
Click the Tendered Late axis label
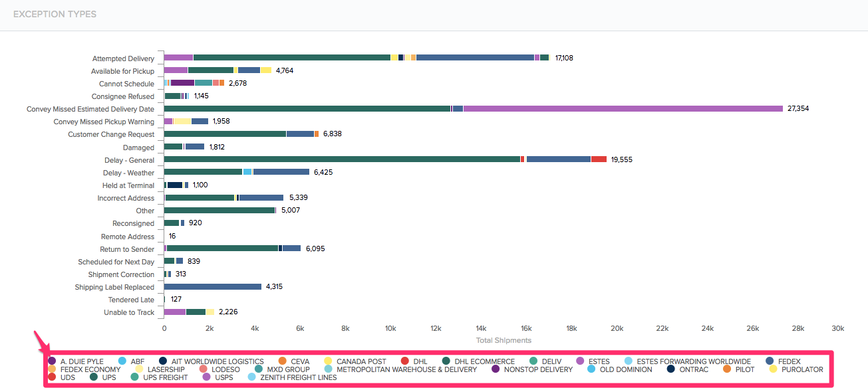[x=131, y=300]
